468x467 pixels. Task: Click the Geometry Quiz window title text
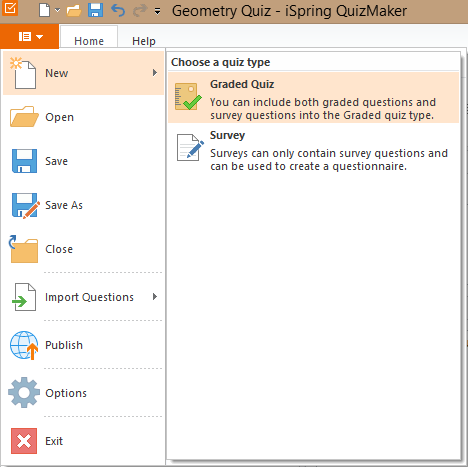point(289,11)
